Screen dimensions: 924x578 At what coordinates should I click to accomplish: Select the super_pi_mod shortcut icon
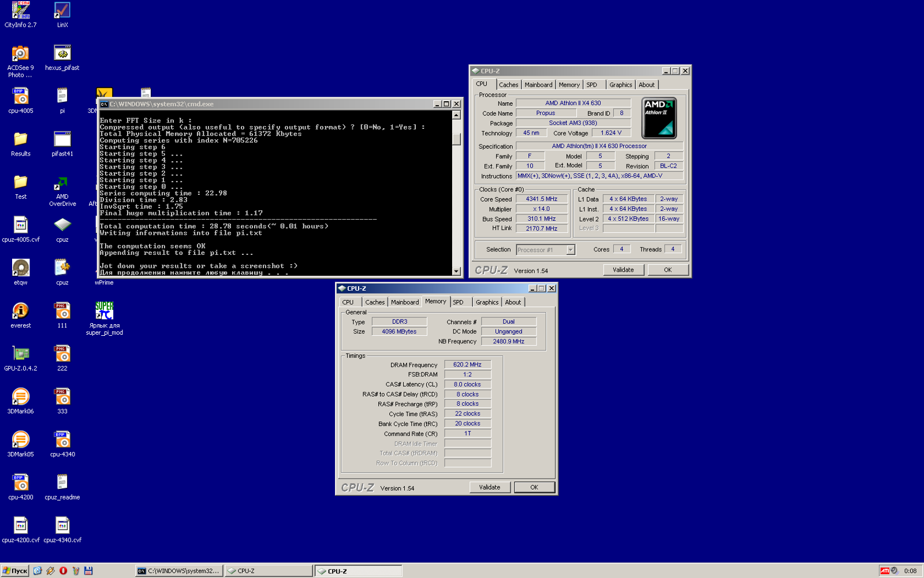(x=105, y=318)
